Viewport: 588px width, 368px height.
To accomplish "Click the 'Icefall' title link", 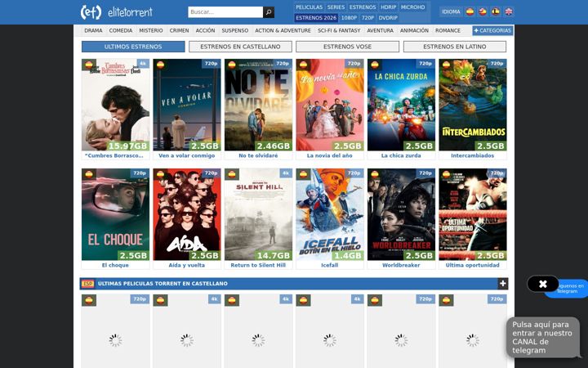I will click(330, 265).
